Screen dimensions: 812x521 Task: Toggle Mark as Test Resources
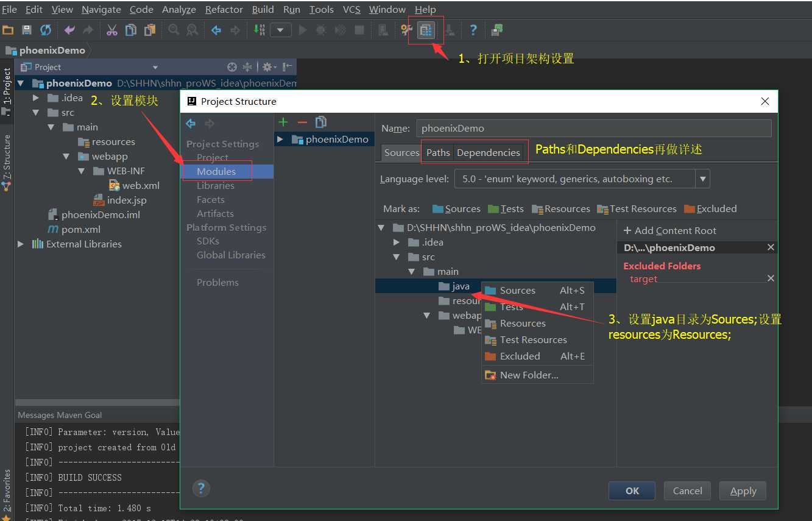[x=637, y=209]
